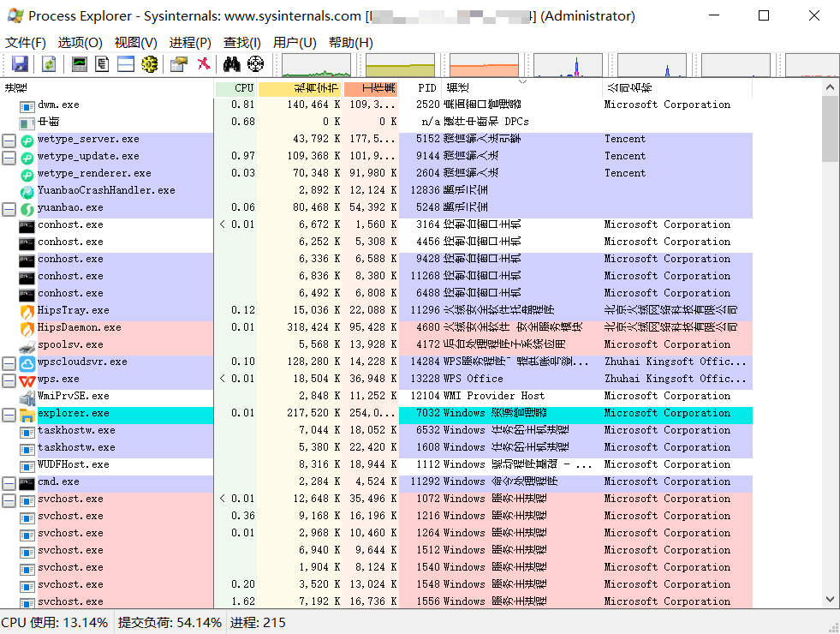Select the crosshair Find Window's Process target
This screenshot has height=634, width=840.
coord(255,64)
